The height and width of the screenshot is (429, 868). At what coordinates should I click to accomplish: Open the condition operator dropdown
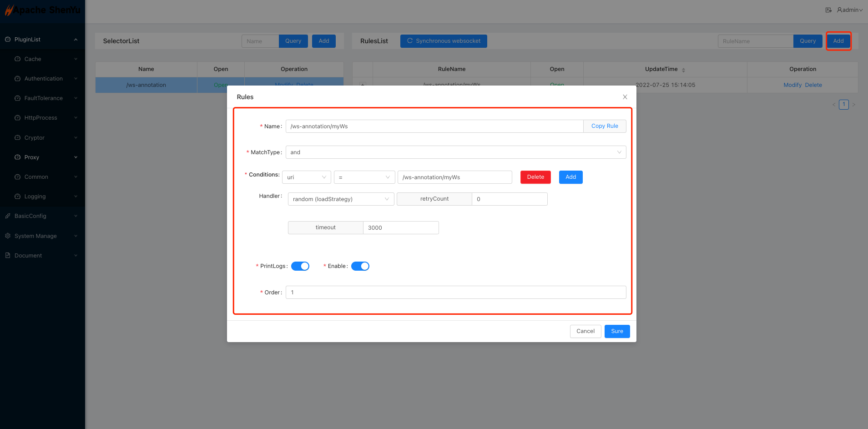tap(364, 177)
